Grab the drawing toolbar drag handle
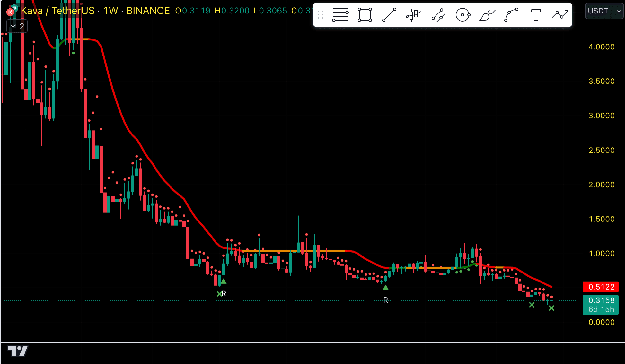Viewport: 625px width, 364px height. click(x=320, y=15)
